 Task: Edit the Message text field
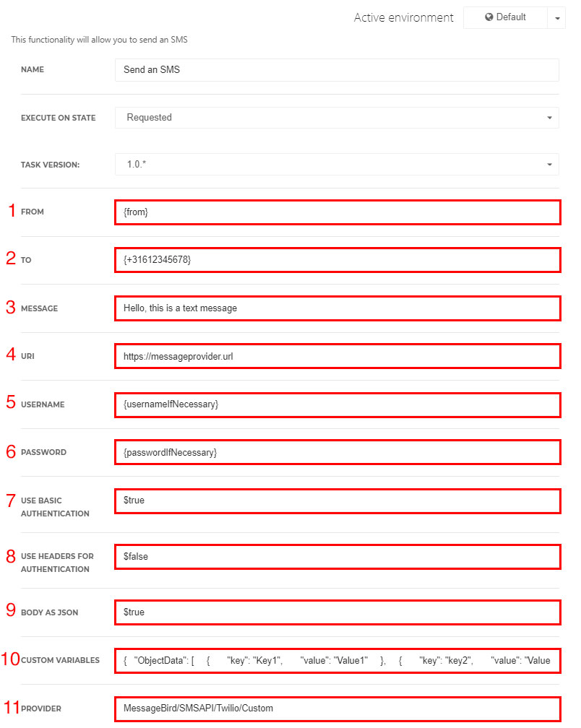click(x=337, y=308)
